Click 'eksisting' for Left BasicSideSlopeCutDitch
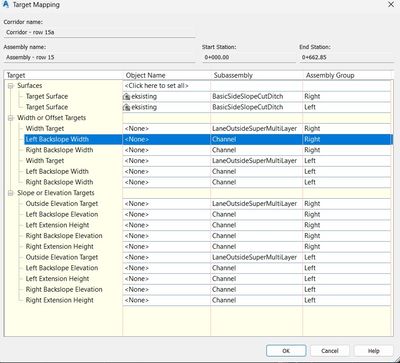The image size is (400, 363). point(144,107)
